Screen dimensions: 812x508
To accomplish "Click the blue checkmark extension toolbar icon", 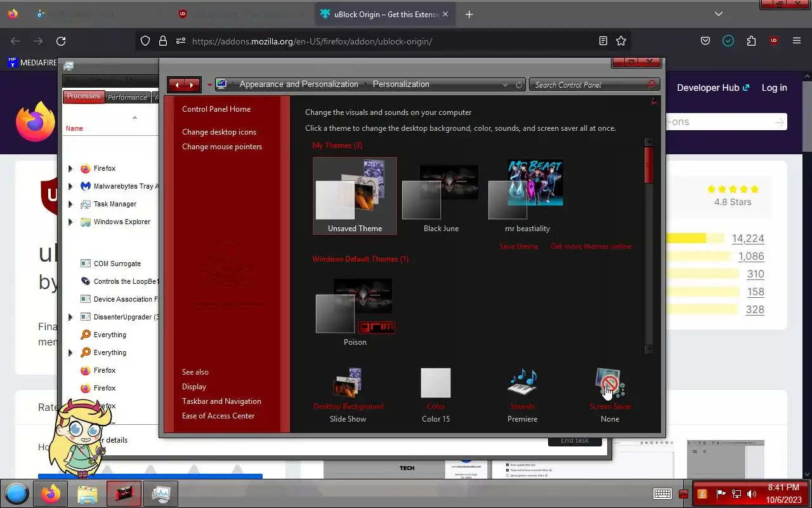I will tap(728, 41).
